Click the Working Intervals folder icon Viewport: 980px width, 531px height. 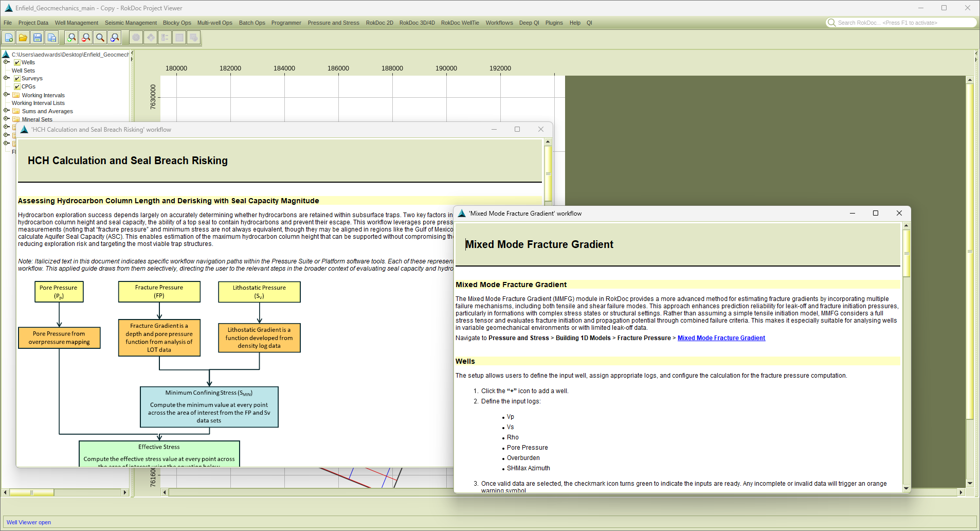tap(16, 95)
